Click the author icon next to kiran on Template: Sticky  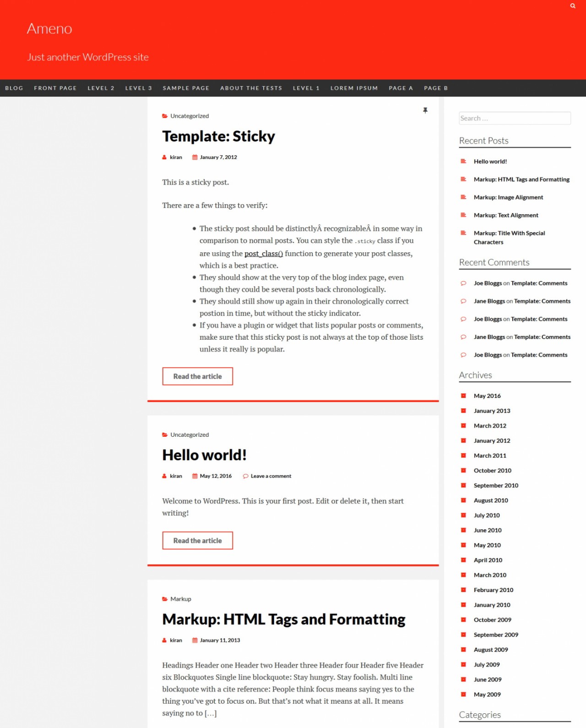(164, 158)
